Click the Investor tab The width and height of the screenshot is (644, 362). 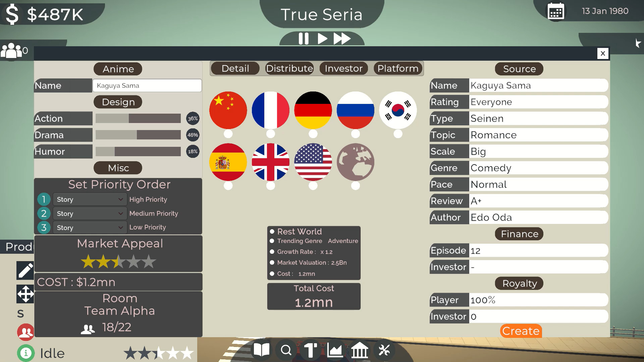(x=344, y=68)
